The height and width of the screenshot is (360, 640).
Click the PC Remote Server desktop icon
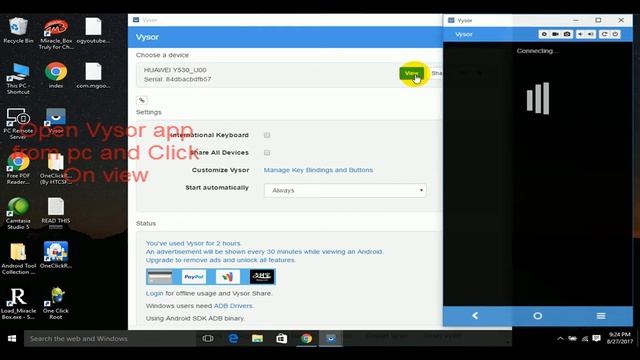18,123
